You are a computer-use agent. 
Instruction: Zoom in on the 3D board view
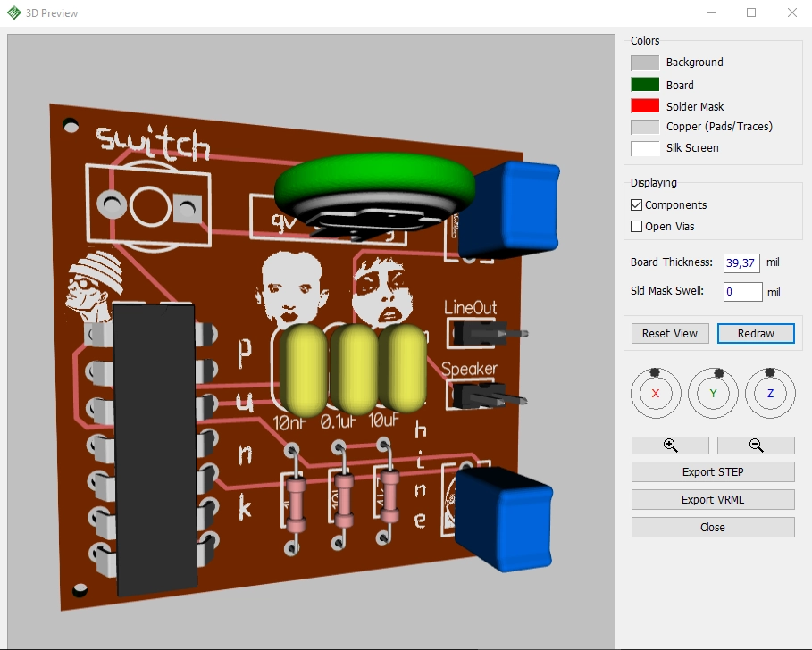click(669, 445)
